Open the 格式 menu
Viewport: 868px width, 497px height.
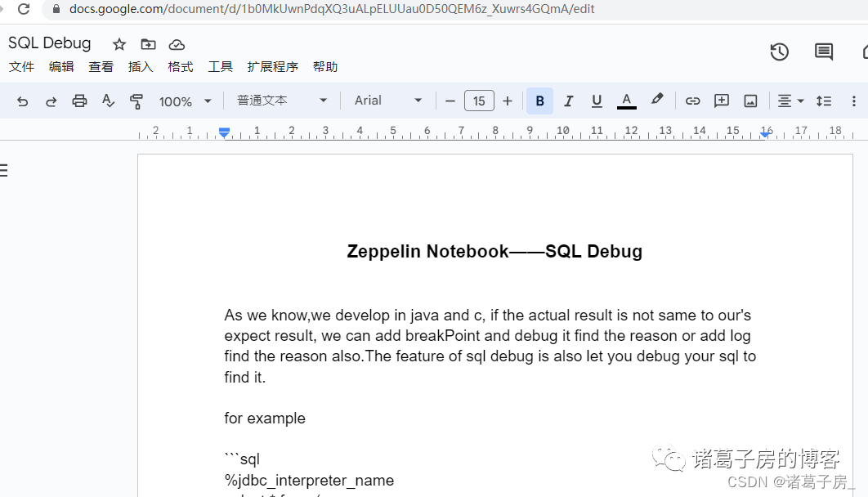(x=181, y=67)
